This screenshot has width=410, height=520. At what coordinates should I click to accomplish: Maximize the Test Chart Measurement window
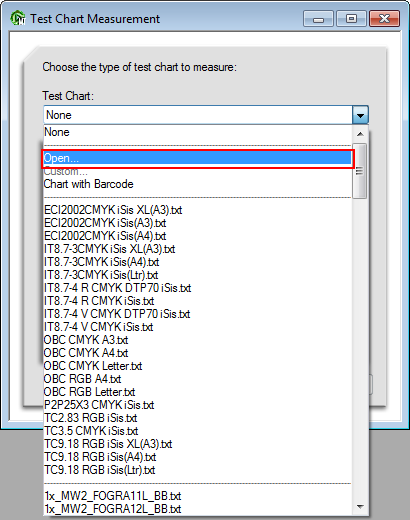click(351, 19)
